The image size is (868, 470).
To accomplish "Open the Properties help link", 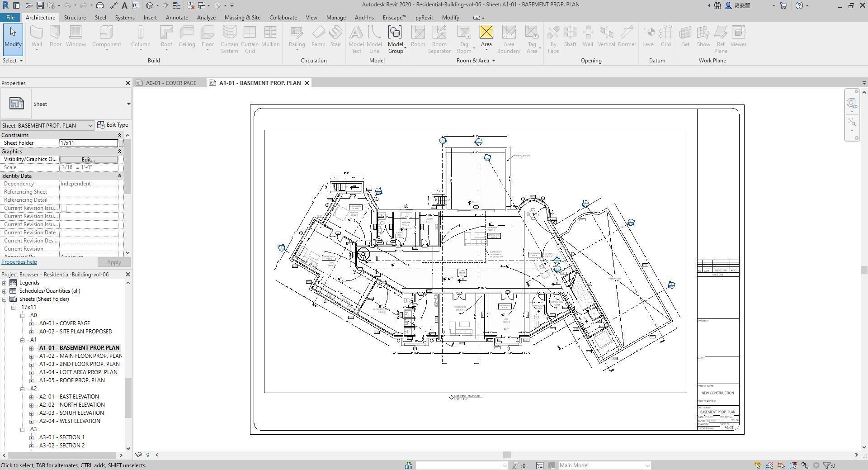I will (19, 262).
